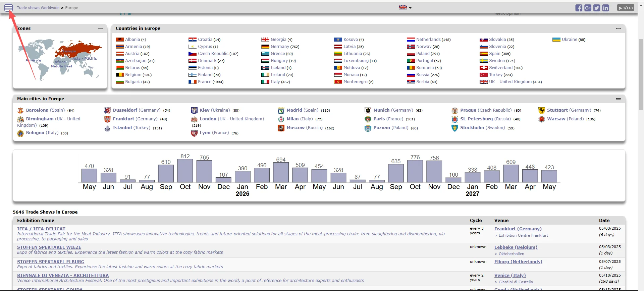Click the Switzerland flag icon
This screenshot has height=291, width=644.
[484, 68]
